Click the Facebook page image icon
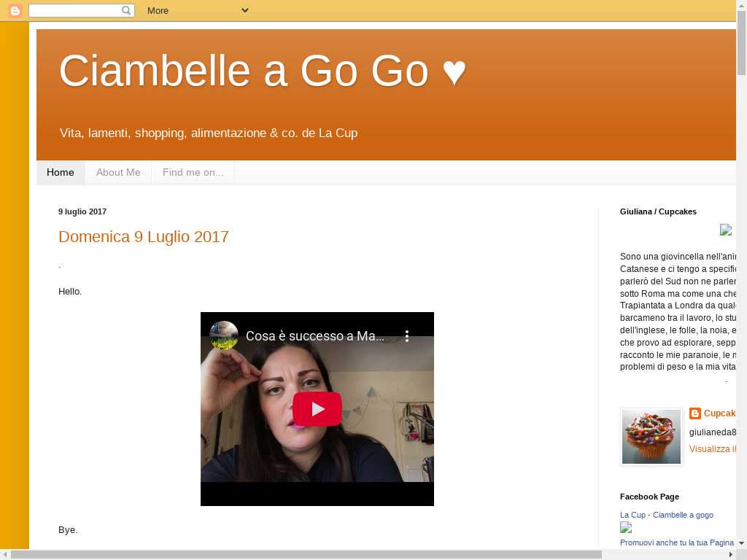The height and width of the screenshot is (560, 747). tap(626, 528)
